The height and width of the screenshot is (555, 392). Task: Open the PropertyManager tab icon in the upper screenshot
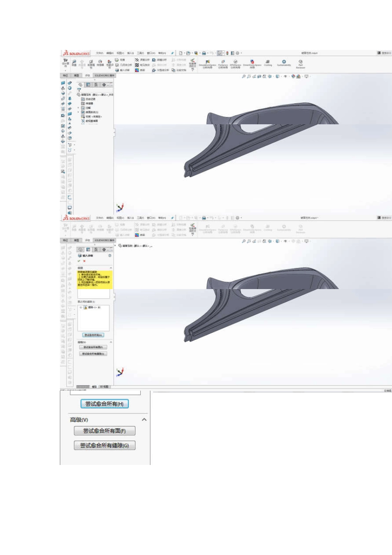(x=88, y=85)
